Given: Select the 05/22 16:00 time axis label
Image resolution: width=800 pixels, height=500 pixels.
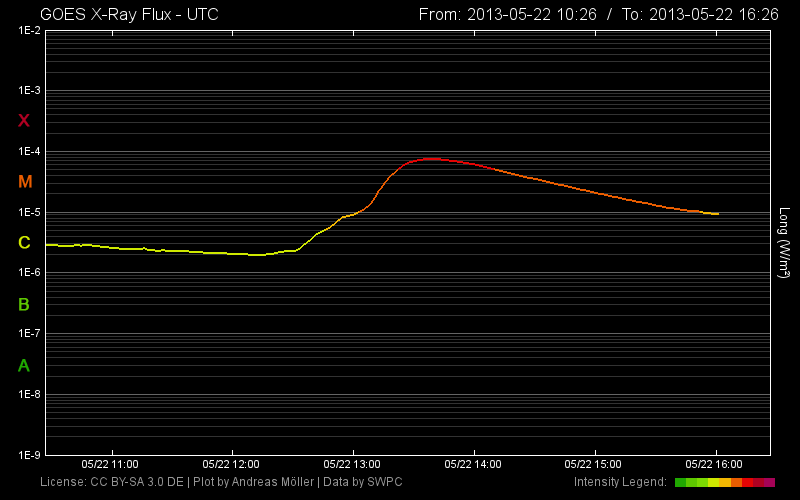Looking at the screenshot, I should point(716,465).
